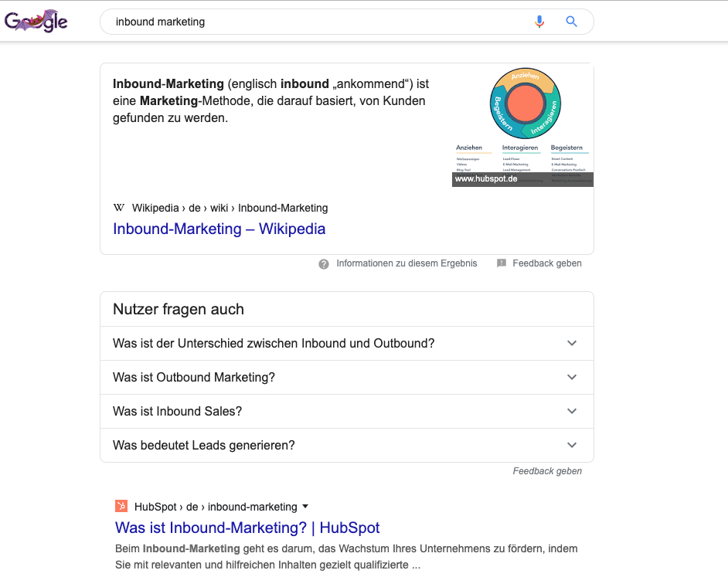Click italic Feedback geben under questions box
The height and width of the screenshot is (577, 728).
[547, 471]
